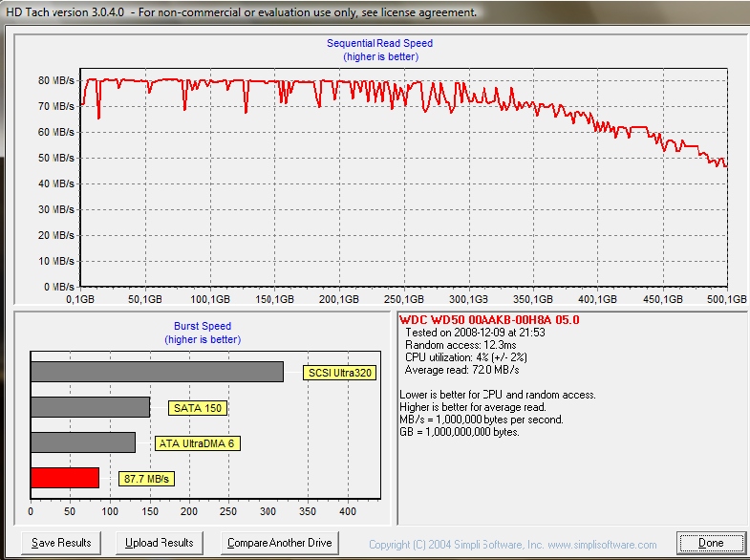The height and width of the screenshot is (560, 750).
Task: Click the 0 MB/s axis label
Action: click(59, 287)
